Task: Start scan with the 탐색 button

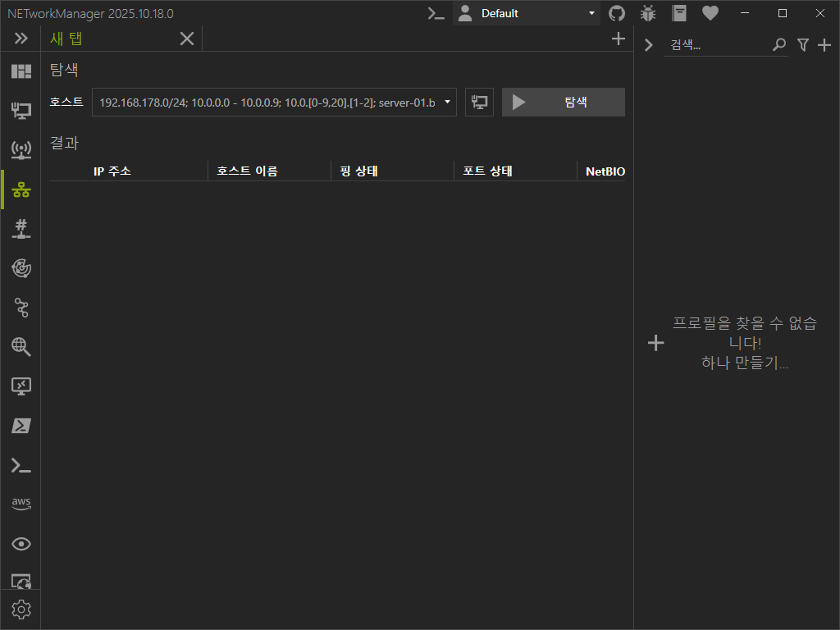Action: [563, 103]
